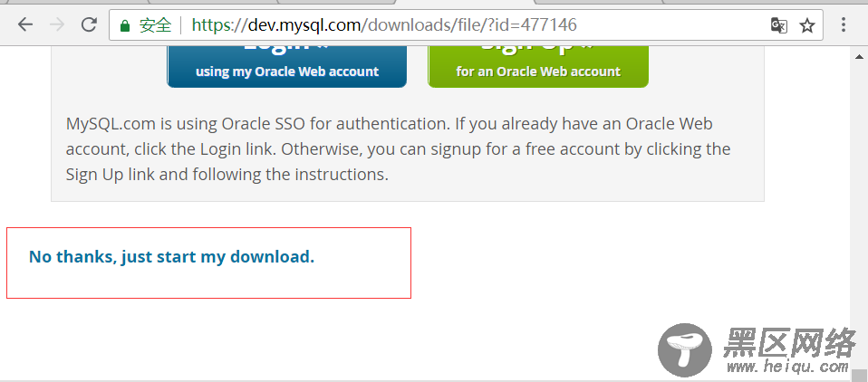Reload the page with the refresh icon
Image resolution: width=868 pixels, height=382 pixels.
click(x=89, y=24)
